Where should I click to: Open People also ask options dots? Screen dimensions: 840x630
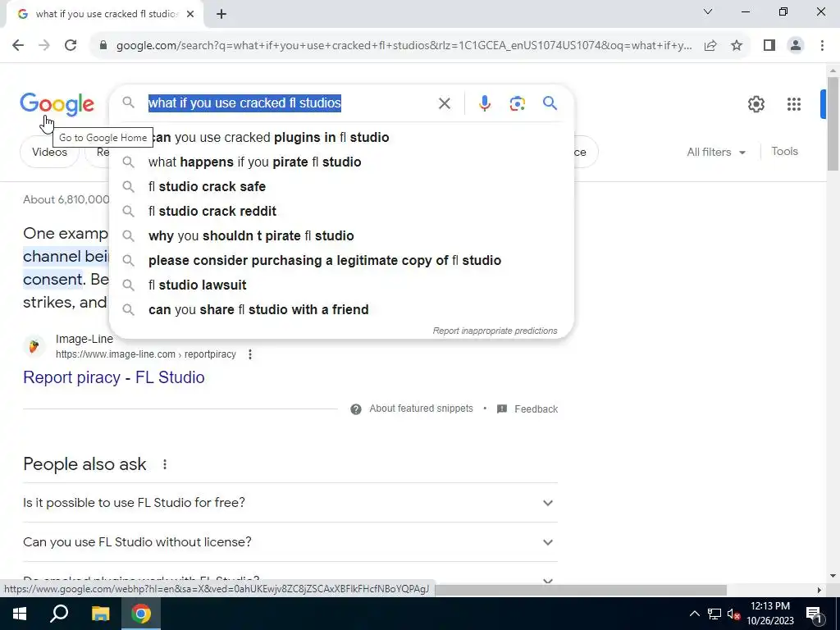point(165,464)
